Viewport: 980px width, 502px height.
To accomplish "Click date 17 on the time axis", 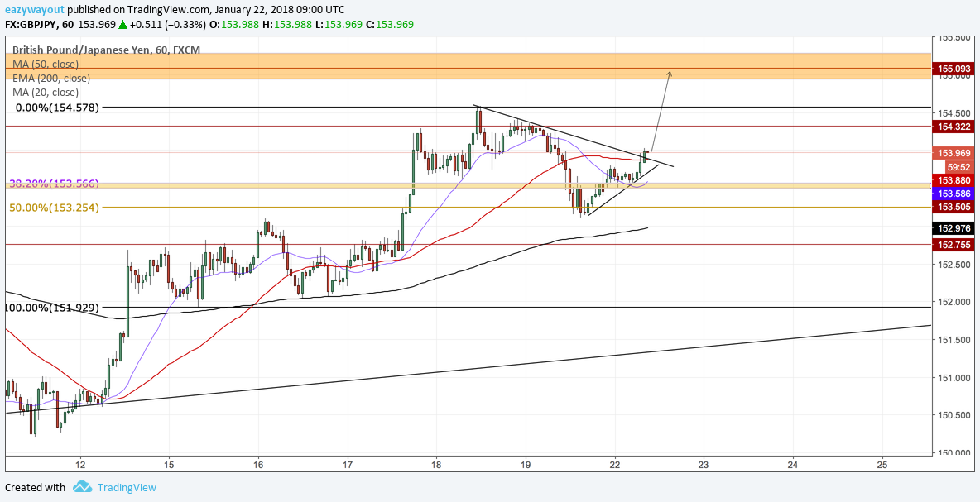I will click(348, 465).
